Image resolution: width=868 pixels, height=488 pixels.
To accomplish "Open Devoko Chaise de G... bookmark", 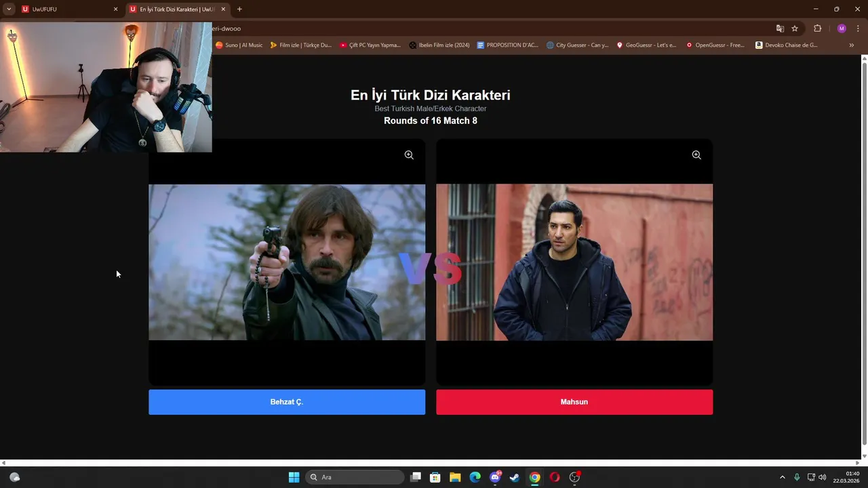I will pos(787,45).
